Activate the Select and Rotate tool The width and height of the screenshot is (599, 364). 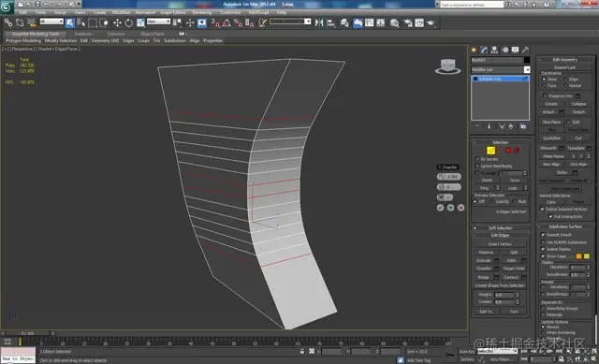pos(129,22)
